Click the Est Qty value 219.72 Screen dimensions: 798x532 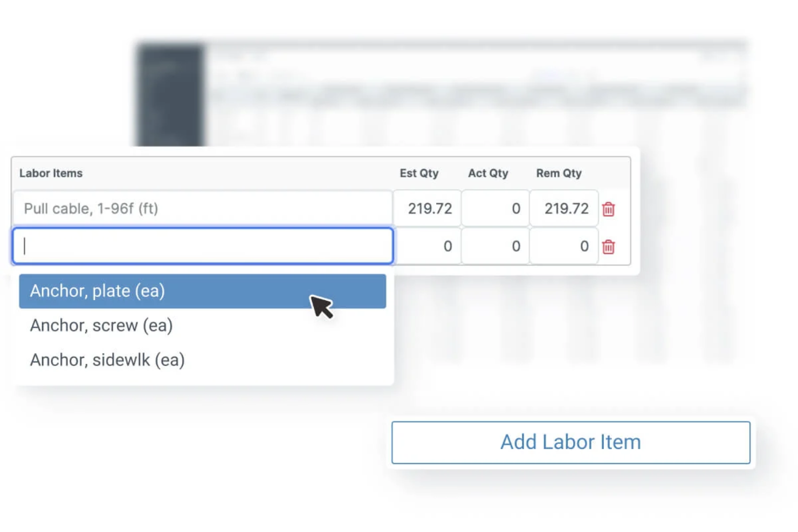pyautogui.click(x=427, y=209)
